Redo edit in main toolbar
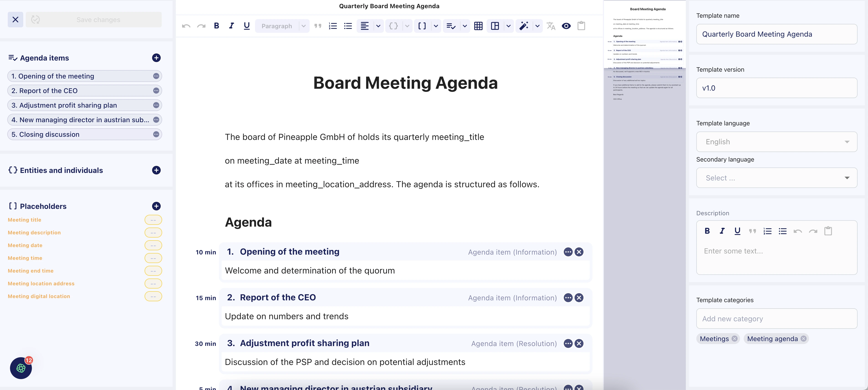Screen dimensions: 868x390 [x=201, y=26]
